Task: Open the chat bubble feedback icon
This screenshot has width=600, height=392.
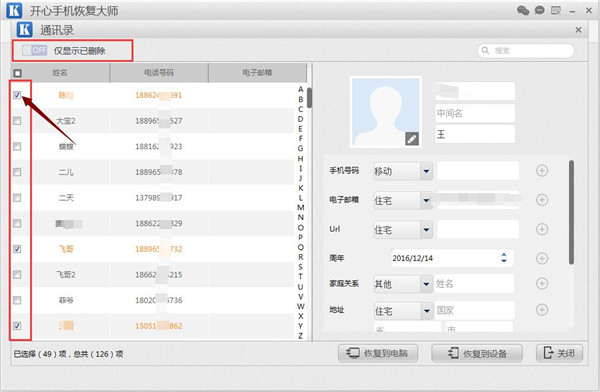Action: 540,10
